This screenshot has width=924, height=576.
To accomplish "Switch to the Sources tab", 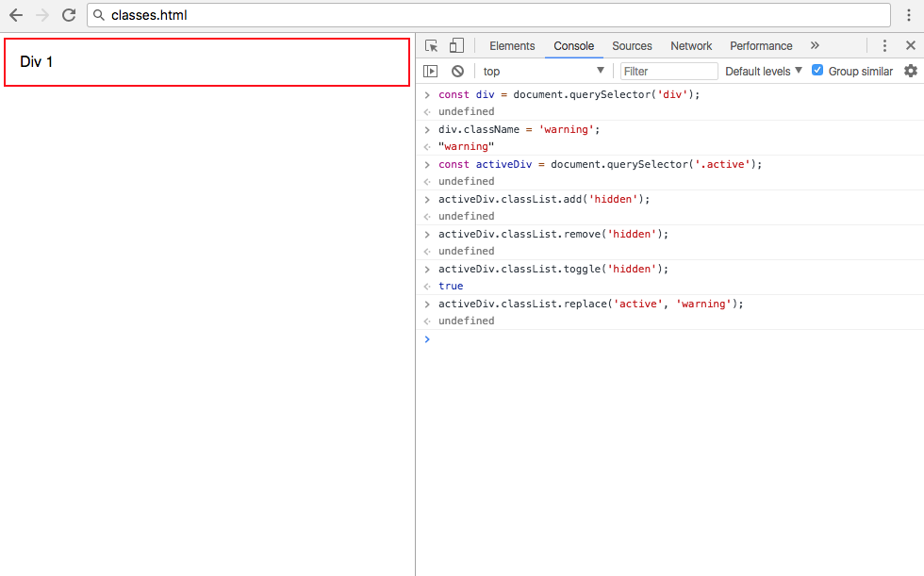I will (632, 46).
